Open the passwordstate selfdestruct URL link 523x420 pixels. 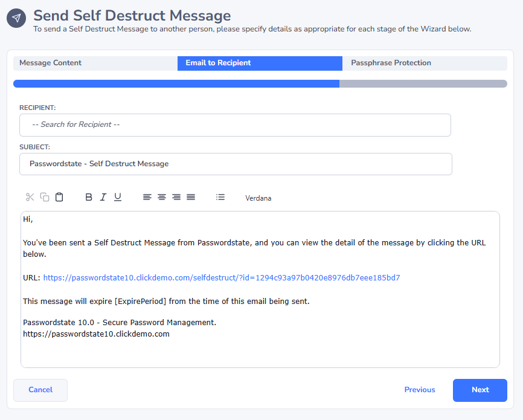221,278
